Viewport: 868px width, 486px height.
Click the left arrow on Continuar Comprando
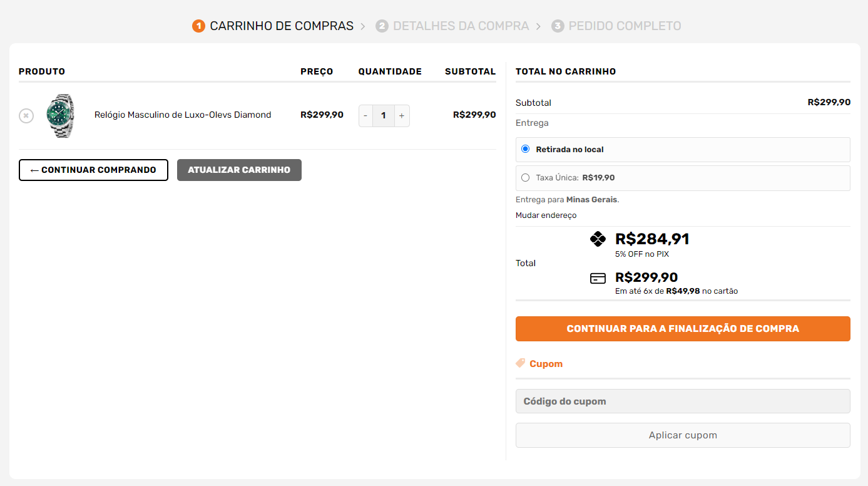(33, 170)
